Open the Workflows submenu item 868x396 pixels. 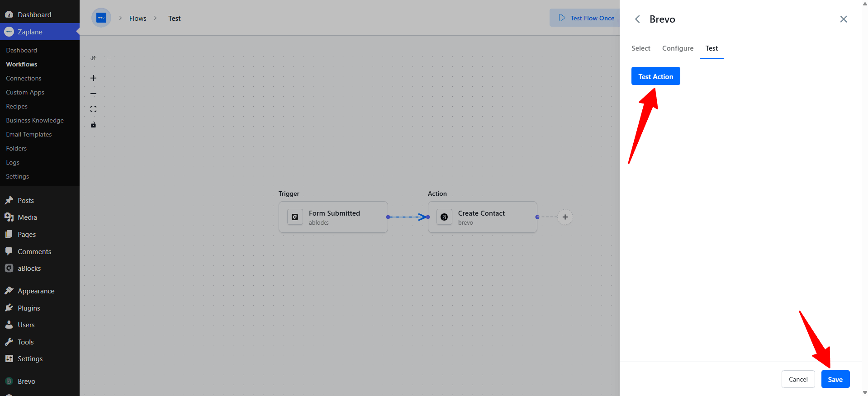(22, 64)
